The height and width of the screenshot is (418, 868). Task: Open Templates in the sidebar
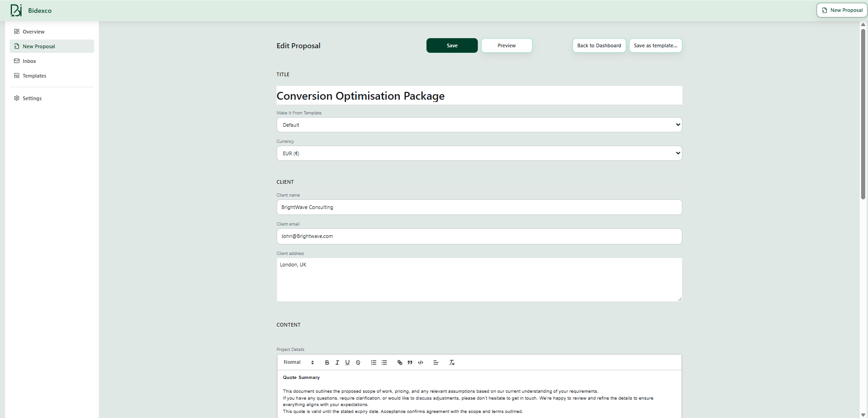52,76
